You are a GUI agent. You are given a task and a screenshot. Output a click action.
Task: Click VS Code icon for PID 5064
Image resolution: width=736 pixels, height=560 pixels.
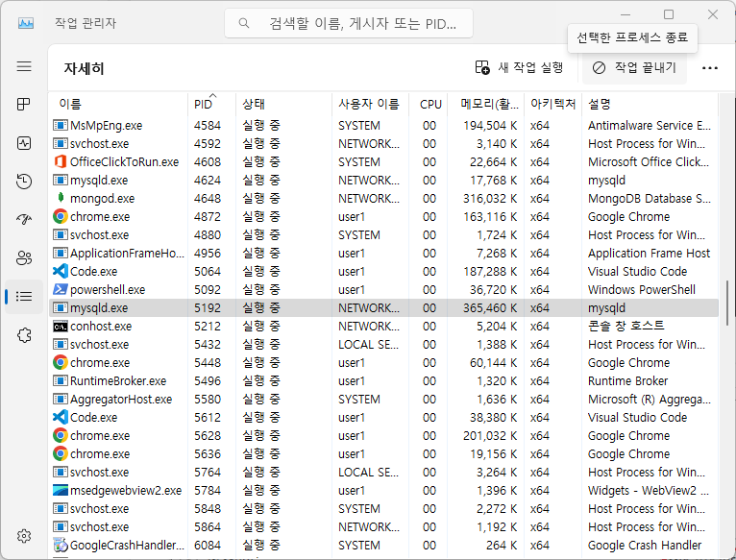point(61,271)
